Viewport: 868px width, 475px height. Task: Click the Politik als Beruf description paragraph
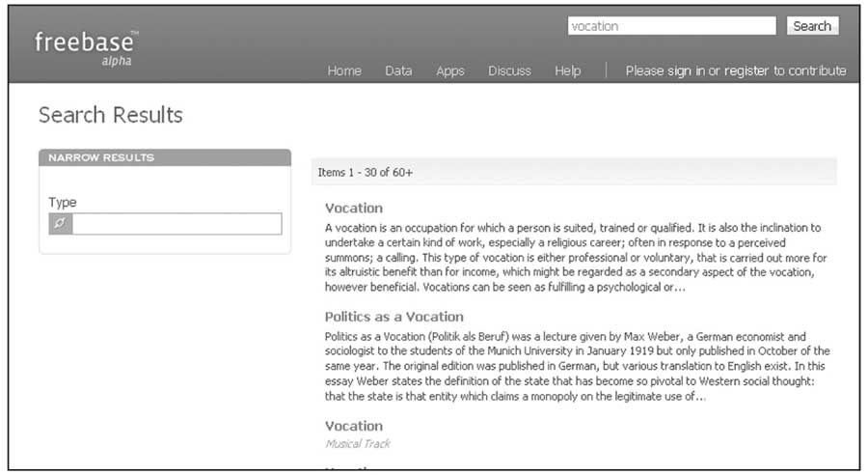coord(578,366)
